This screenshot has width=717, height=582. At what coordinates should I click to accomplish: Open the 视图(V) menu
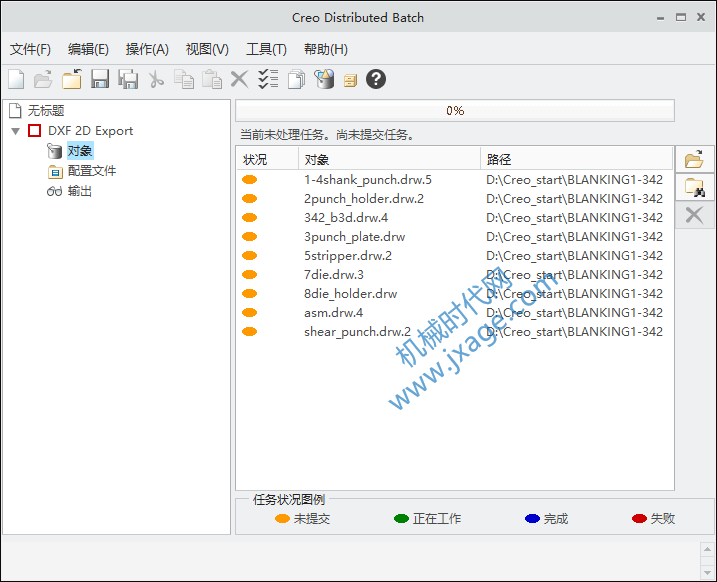[x=207, y=49]
